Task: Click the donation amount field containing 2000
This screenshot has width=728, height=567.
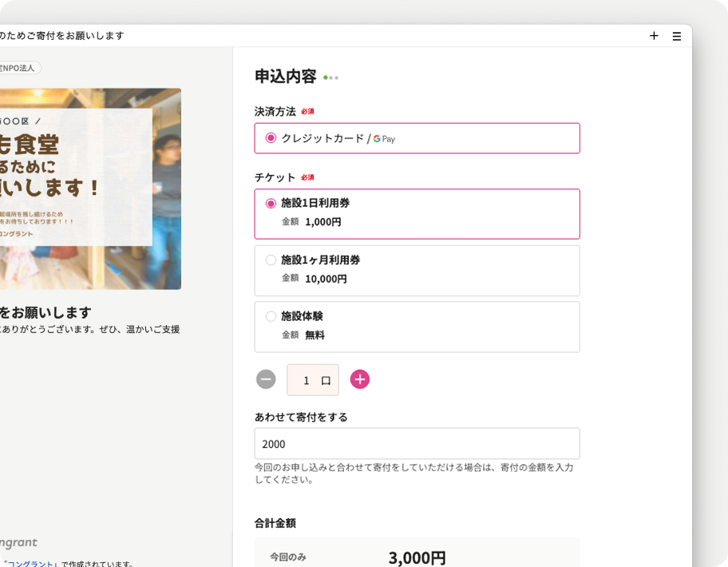Action: coord(417,443)
